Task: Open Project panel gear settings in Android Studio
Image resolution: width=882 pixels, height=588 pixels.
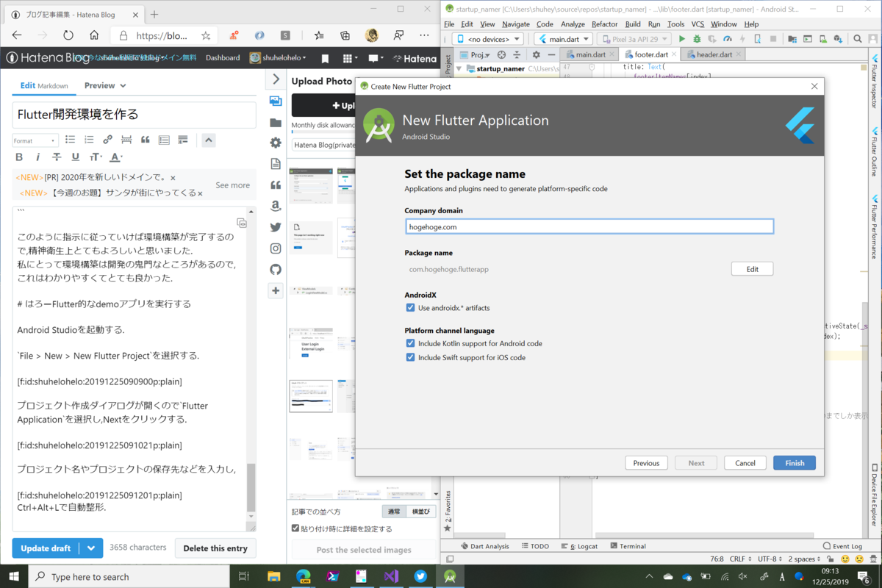Action: pos(536,54)
